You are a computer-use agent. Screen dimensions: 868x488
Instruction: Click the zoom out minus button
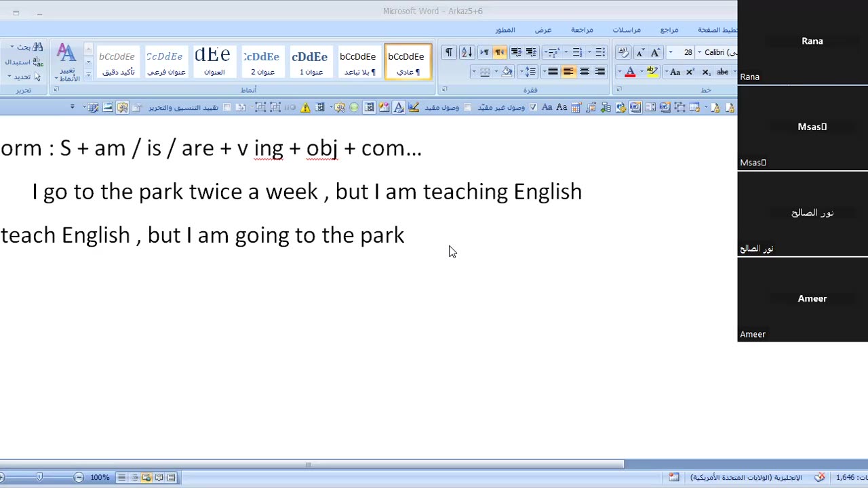pos(79,477)
